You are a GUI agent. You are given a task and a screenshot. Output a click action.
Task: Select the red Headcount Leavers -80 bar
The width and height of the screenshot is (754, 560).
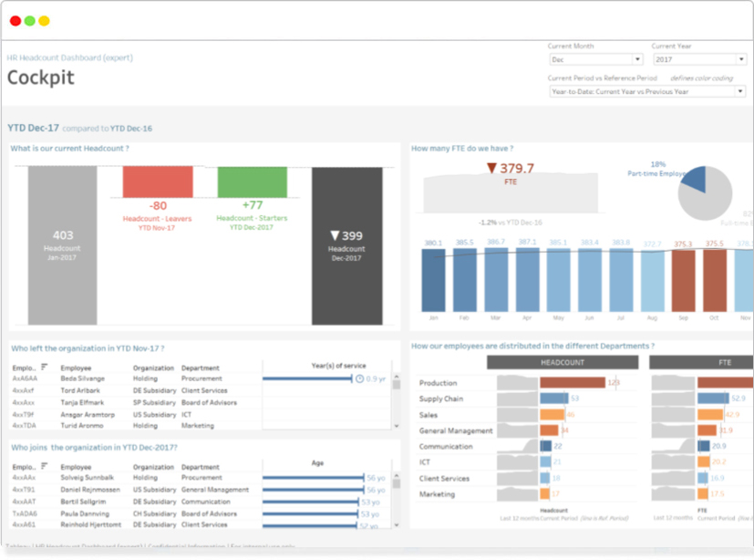[158, 181]
